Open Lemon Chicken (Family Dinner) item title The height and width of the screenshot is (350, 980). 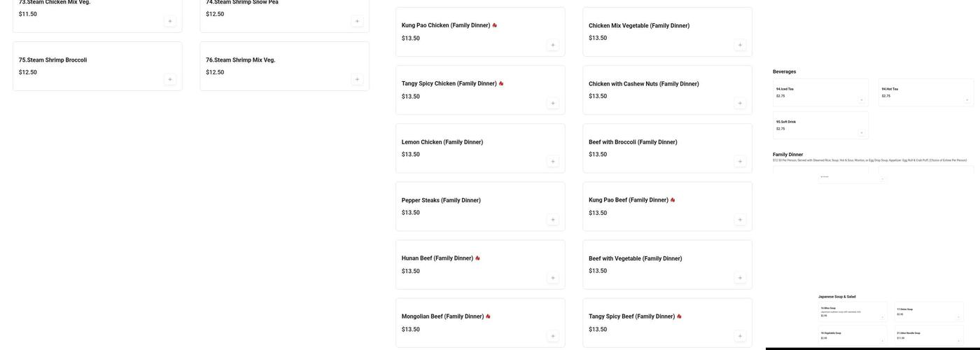click(x=442, y=142)
